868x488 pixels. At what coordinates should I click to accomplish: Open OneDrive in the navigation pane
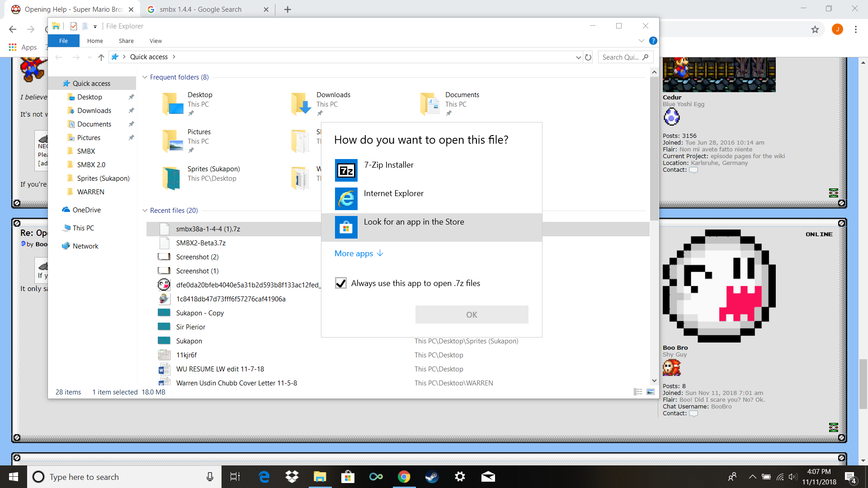86,210
